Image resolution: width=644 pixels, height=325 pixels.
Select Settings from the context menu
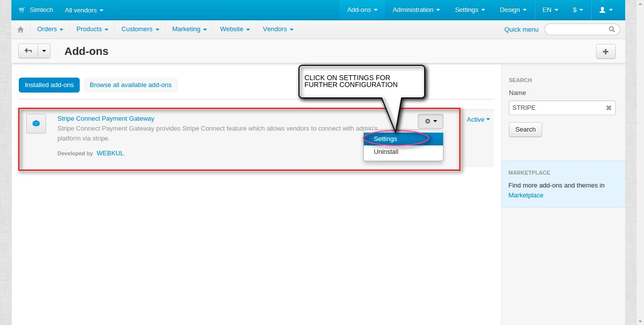tap(386, 139)
